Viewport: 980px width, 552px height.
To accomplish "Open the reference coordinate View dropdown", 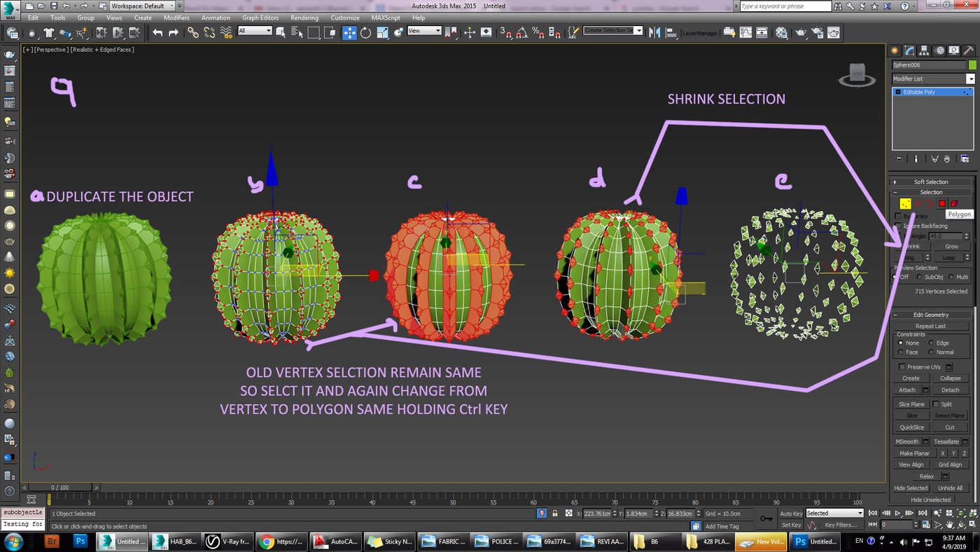I will point(424,31).
